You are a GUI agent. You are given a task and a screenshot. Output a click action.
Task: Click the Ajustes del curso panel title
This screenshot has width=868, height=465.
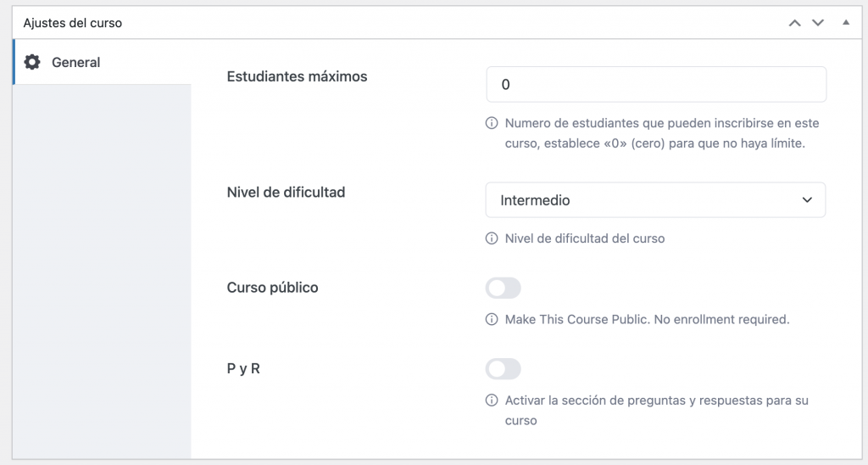point(73,23)
